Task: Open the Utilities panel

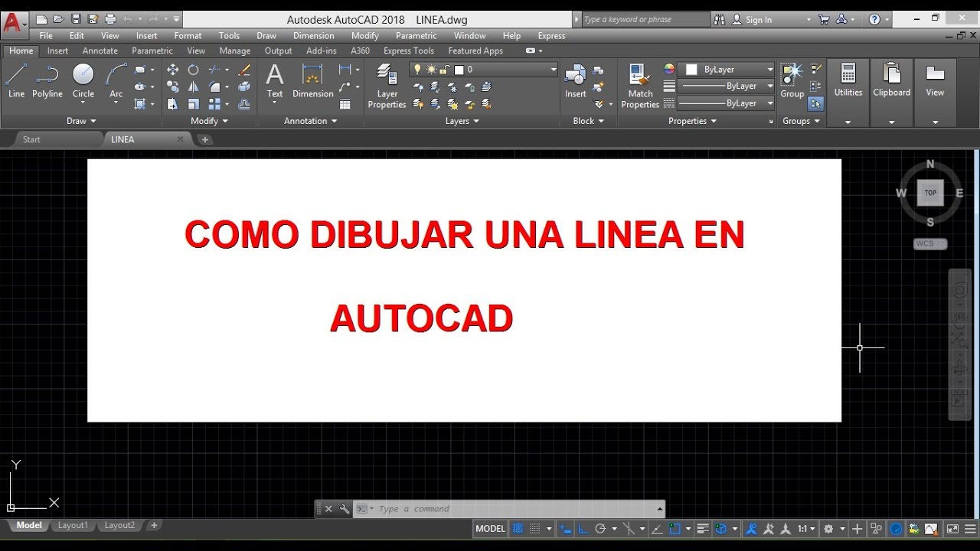Action: (x=848, y=81)
